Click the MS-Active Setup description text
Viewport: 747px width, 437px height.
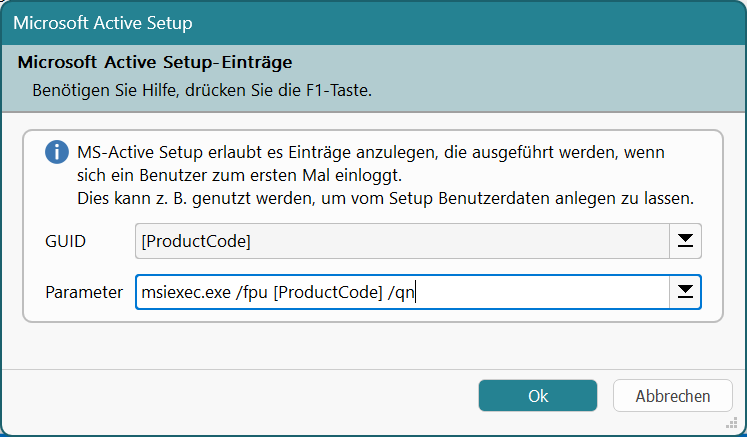coord(371,153)
